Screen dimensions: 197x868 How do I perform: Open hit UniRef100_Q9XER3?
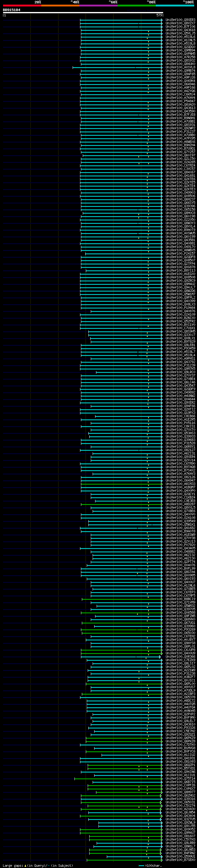point(180,20)
